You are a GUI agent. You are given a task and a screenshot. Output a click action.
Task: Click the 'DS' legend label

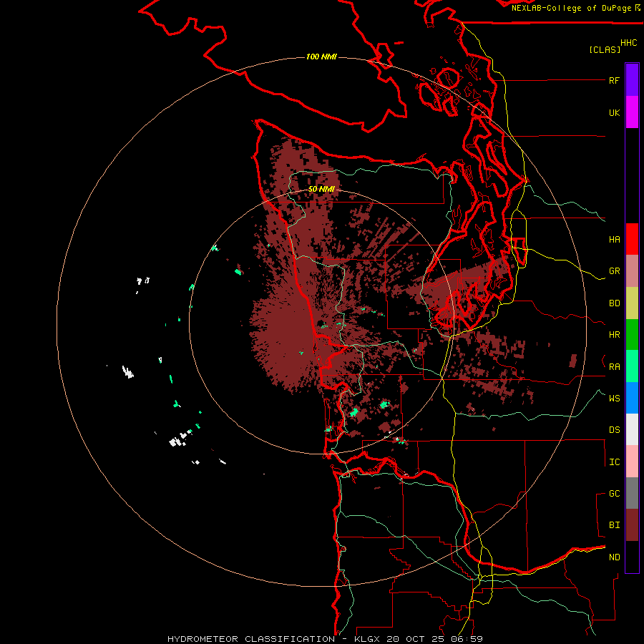(x=614, y=429)
